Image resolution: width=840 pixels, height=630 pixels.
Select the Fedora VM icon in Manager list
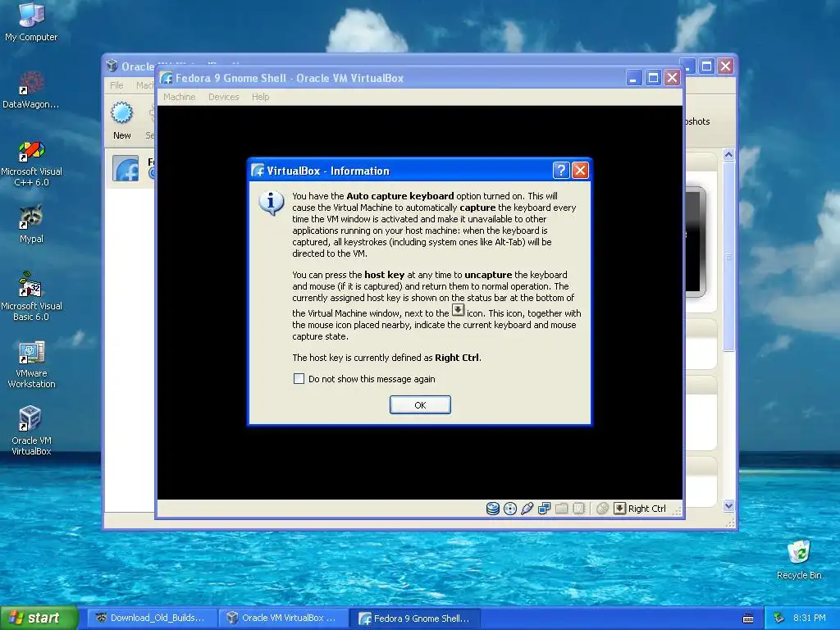tap(126, 168)
